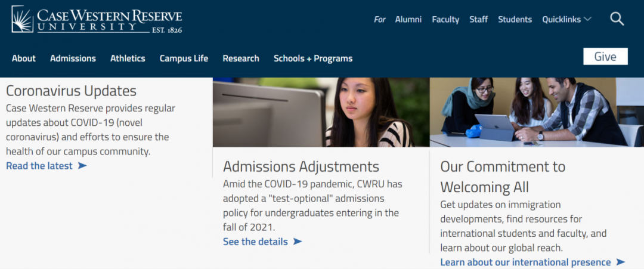Click Our Commitment to Welcoming All heading
The image size is (644, 269).
[503, 177]
